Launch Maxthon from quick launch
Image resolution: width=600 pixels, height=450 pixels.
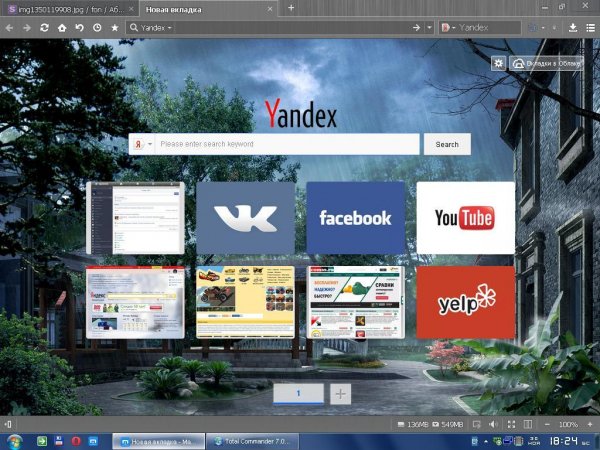[93, 441]
